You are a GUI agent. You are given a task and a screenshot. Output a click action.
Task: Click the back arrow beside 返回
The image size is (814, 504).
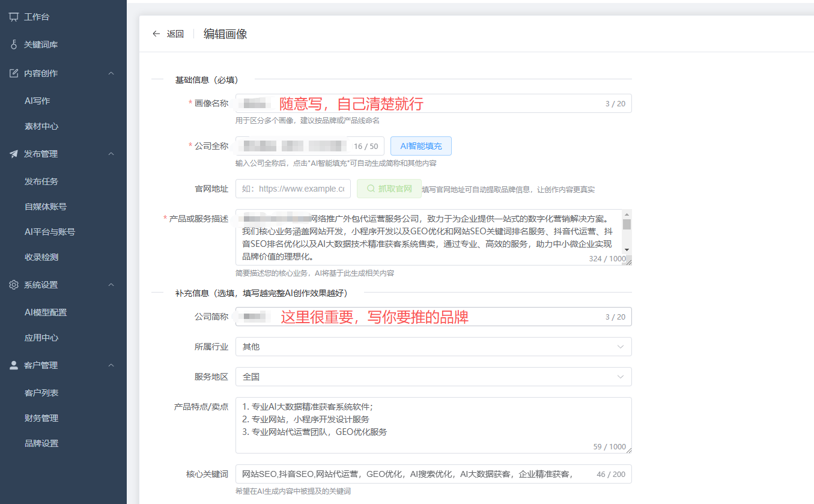tap(156, 34)
